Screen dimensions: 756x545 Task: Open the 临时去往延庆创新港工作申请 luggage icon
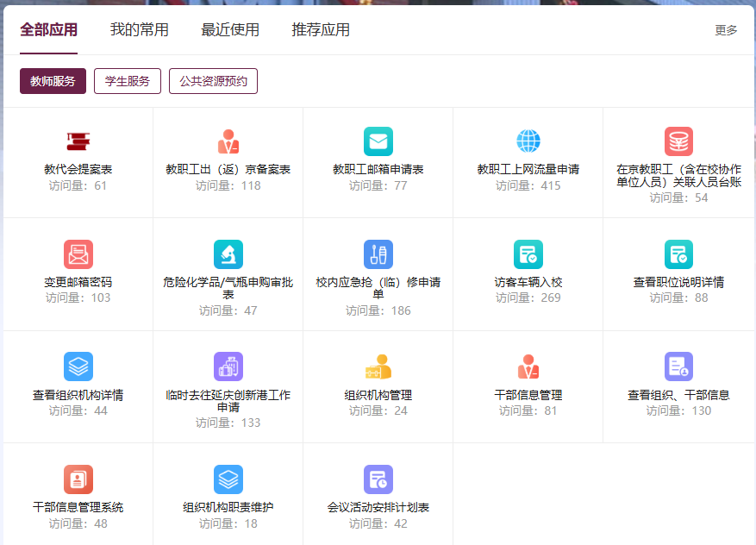tap(228, 366)
